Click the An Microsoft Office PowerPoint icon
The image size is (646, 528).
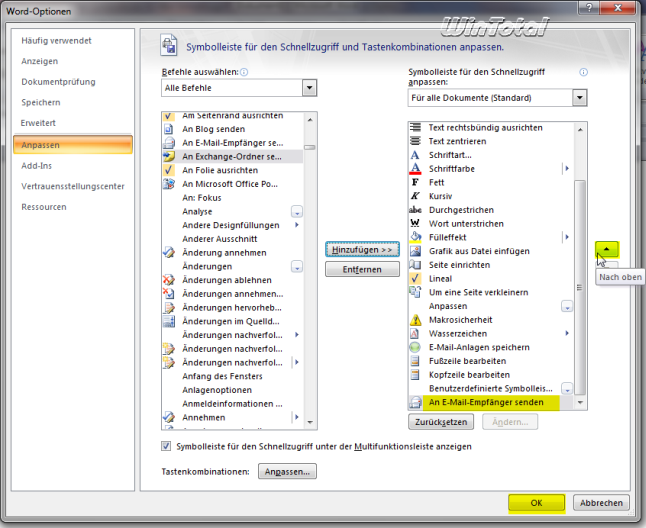[x=169, y=184]
